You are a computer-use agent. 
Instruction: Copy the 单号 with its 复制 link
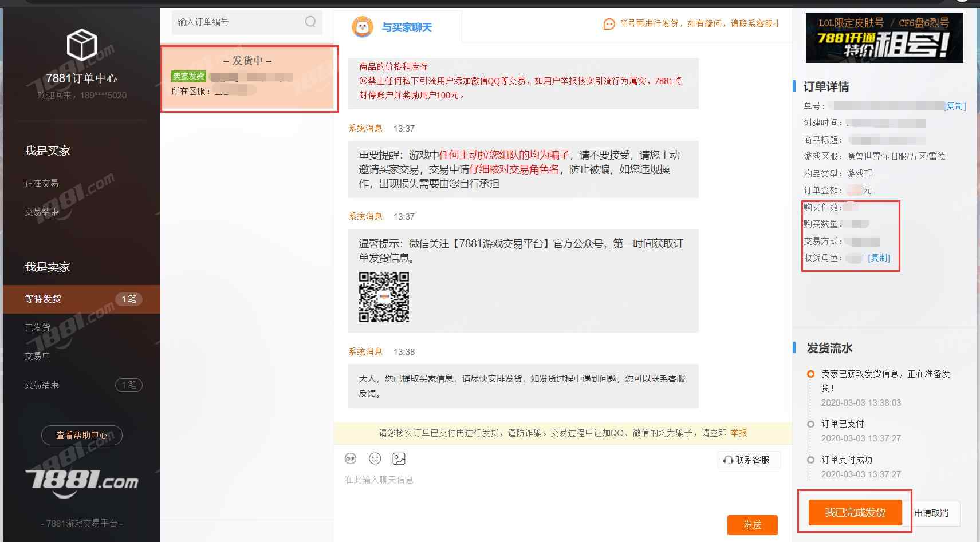click(x=955, y=106)
